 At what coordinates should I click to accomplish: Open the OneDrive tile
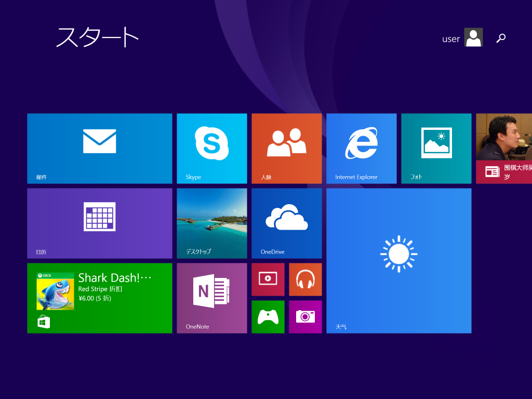[287, 223]
